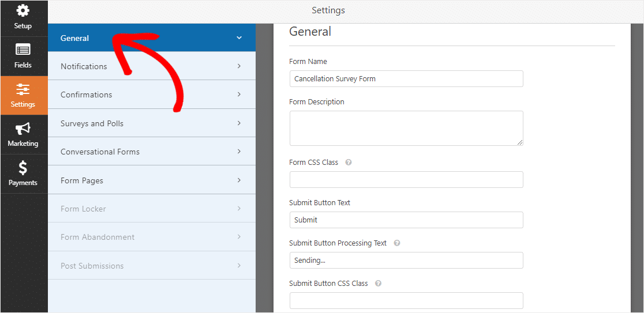Click help icon beside Form CSS Class
This screenshot has height=313, width=644.
click(x=349, y=163)
